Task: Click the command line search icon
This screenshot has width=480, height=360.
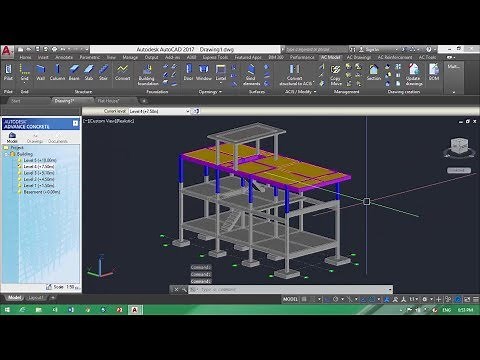Action: 184,290
